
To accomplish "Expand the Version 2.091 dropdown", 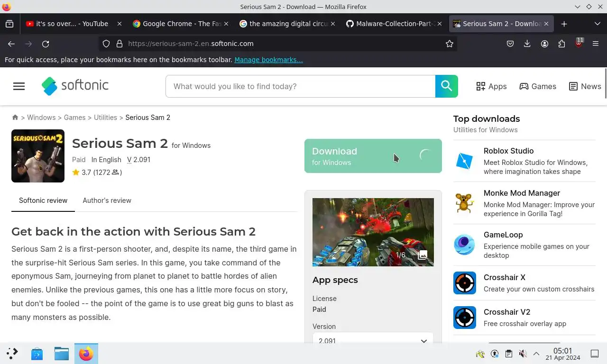I will [373, 340].
